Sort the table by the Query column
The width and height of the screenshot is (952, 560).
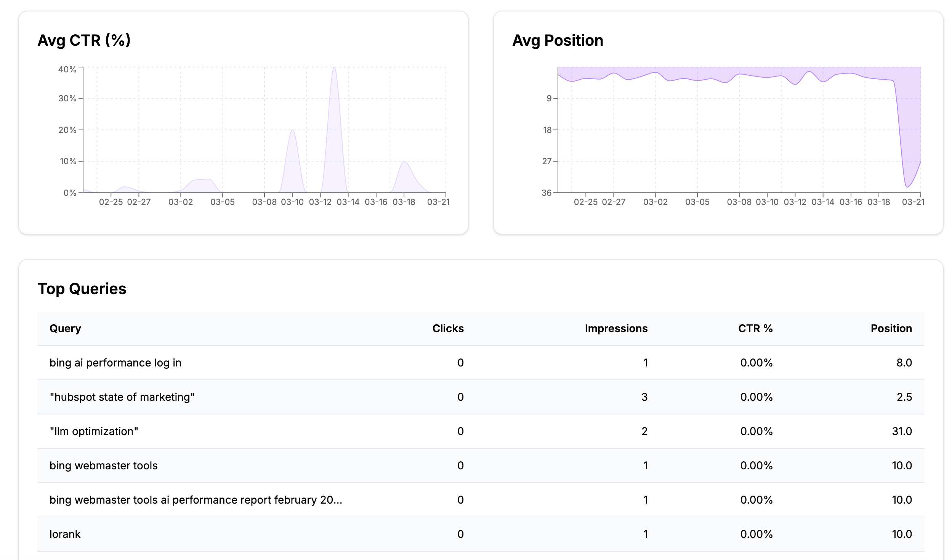(65, 328)
